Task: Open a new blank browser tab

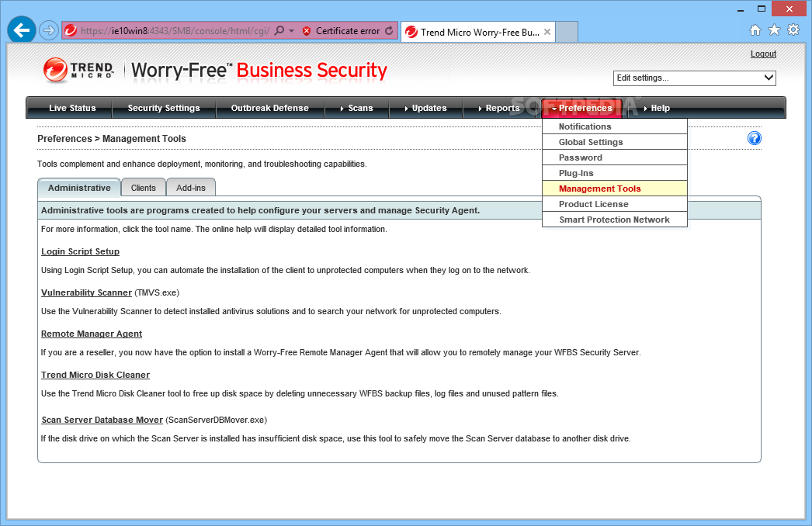Action: click(567, 32)
